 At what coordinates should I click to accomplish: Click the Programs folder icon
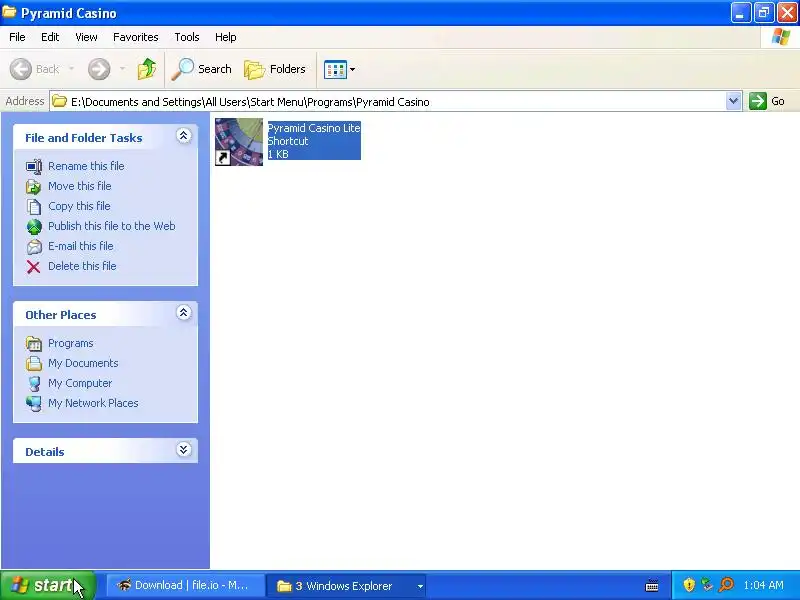pyautogui.click(x=34, y=344)
